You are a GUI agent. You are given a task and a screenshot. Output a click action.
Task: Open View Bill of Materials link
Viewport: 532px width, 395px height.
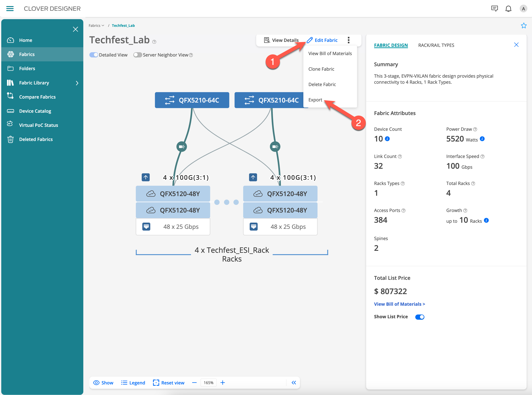click(x=399, y=304)
